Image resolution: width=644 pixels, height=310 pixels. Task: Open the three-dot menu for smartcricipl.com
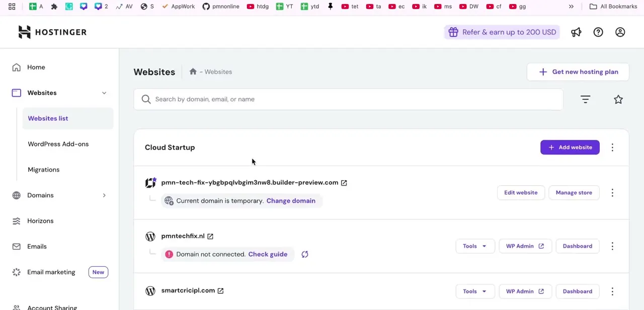pos(612,291)
